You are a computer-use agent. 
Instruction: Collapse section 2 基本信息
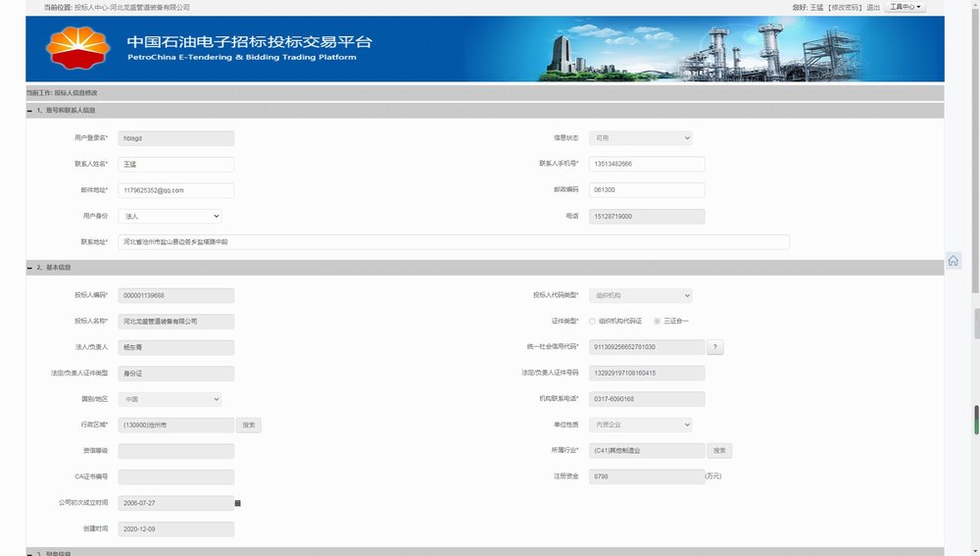[29, 268]
